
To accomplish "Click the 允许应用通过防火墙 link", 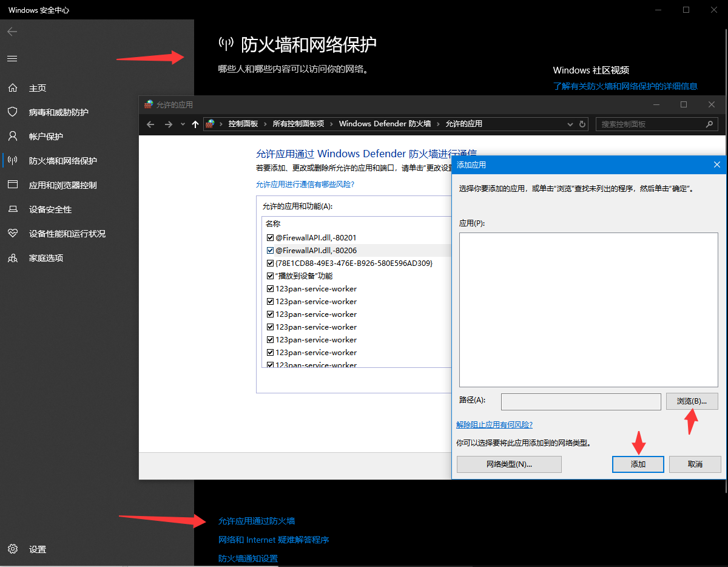I will (257, 521).
